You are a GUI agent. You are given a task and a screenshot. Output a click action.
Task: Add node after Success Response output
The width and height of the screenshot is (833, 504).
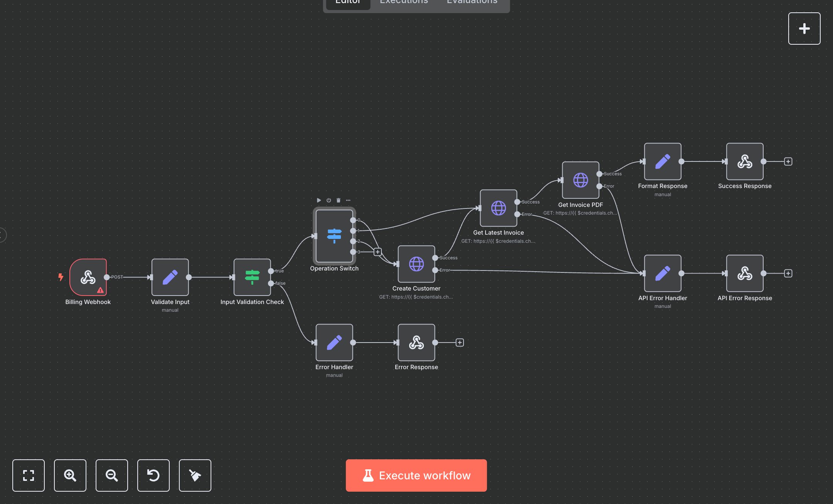click(x=788, y=161)
